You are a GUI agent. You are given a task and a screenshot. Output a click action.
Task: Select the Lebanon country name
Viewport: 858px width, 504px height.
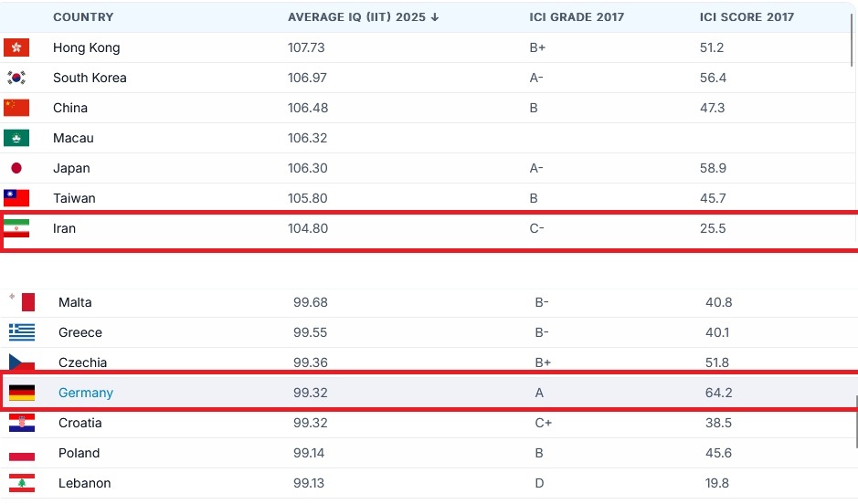click(84, 483)
